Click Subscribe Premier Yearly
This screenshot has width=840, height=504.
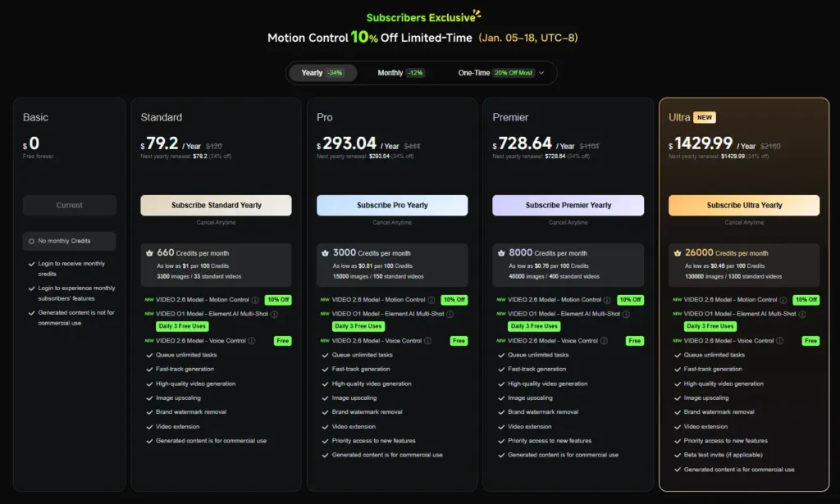[568, 205]
